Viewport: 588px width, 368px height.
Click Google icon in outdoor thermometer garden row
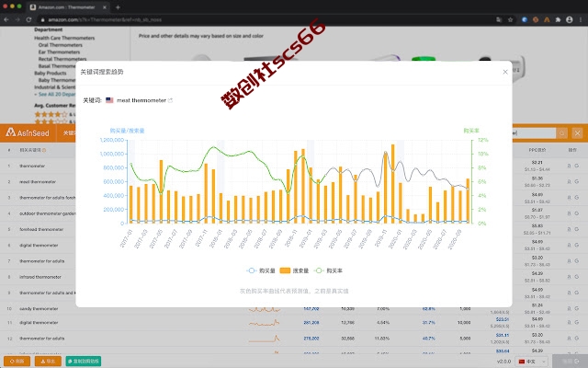point(576,213)
